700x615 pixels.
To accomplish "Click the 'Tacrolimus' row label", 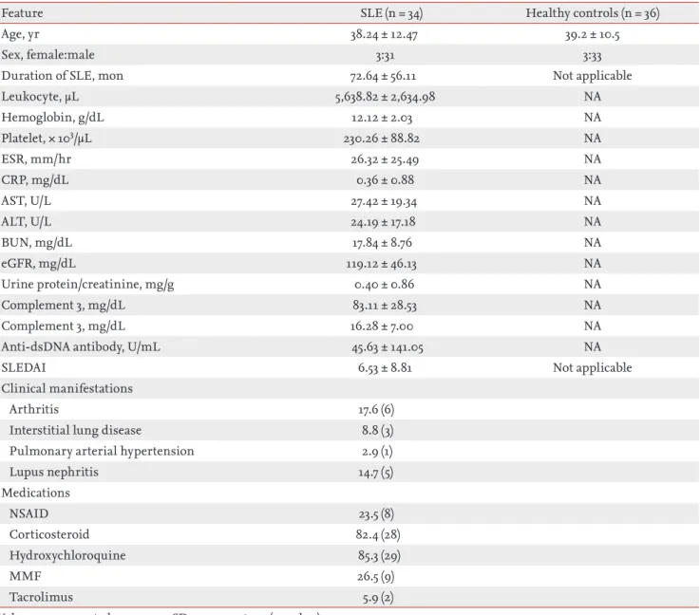I will (41, 597).
